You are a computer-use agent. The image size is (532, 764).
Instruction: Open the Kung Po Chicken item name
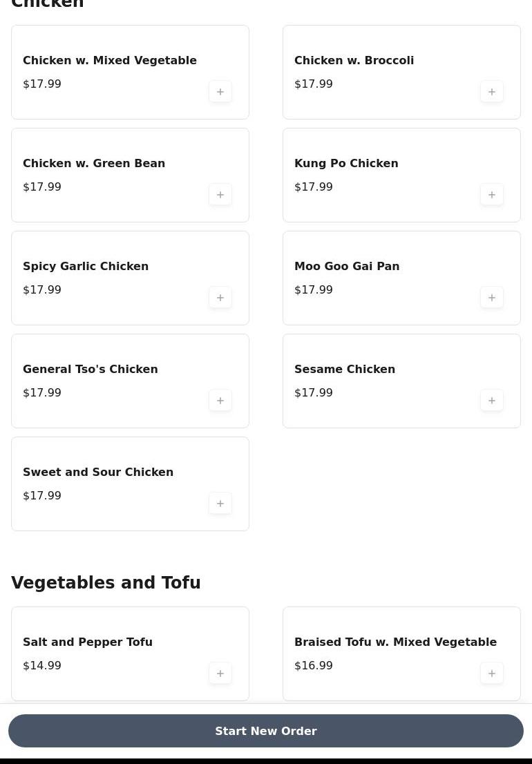[x=346, y=164]
